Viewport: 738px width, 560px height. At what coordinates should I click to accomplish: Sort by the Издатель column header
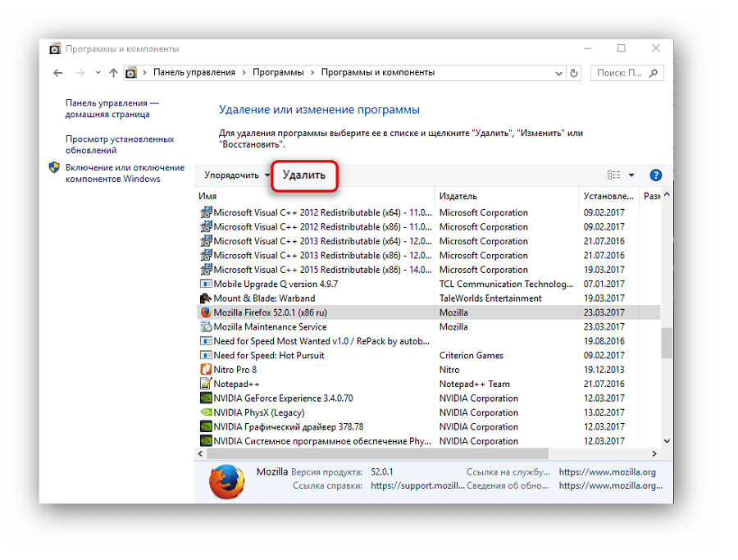click(458, 196)
